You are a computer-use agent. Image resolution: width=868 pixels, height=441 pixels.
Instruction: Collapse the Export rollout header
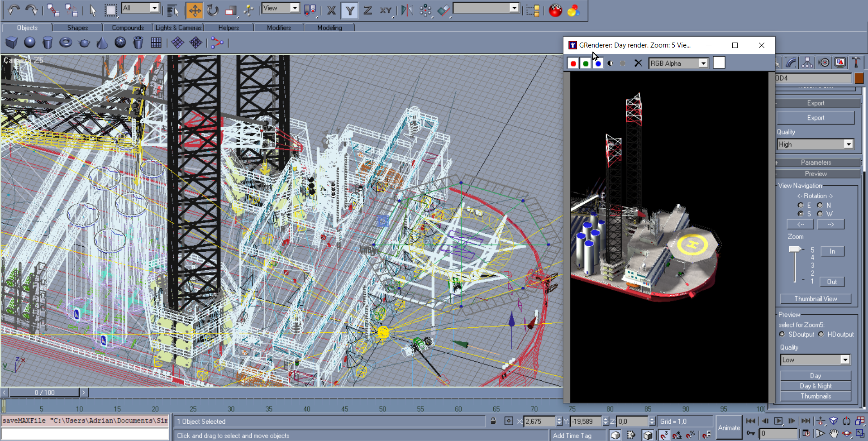(x=816, y=103)
